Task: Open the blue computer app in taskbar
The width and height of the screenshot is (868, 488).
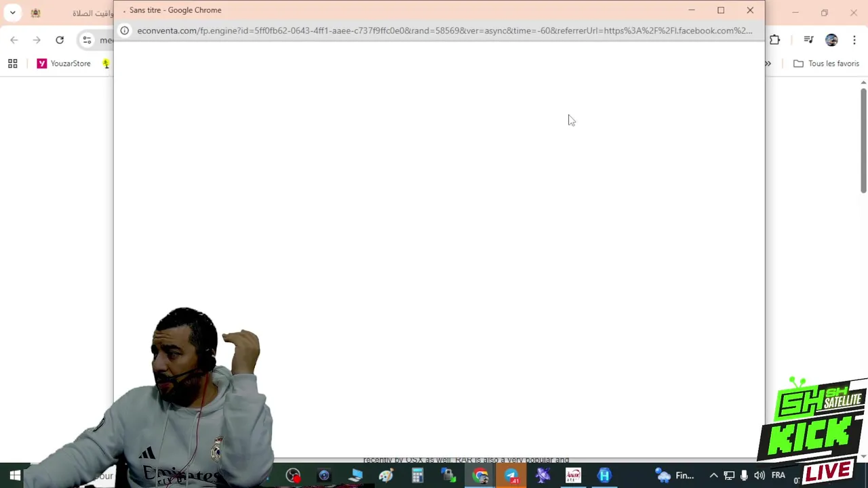Action: coord(355,476)
